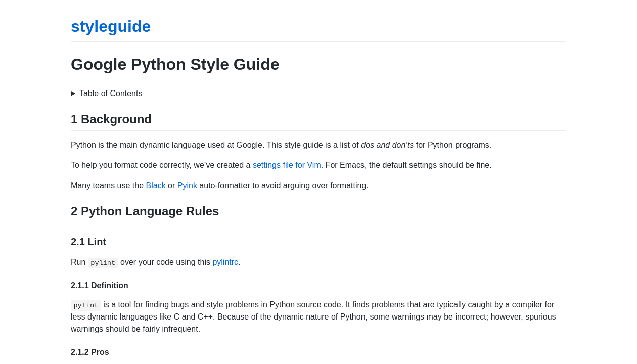The width and height of the screenshot is (637, 364).
Task: Click the Table of Contents summary label
Action: point(111,94)
